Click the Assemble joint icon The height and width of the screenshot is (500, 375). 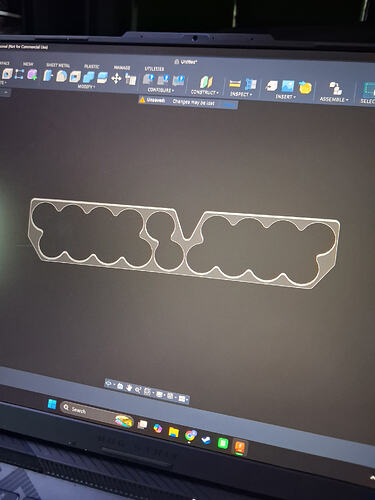335,89
